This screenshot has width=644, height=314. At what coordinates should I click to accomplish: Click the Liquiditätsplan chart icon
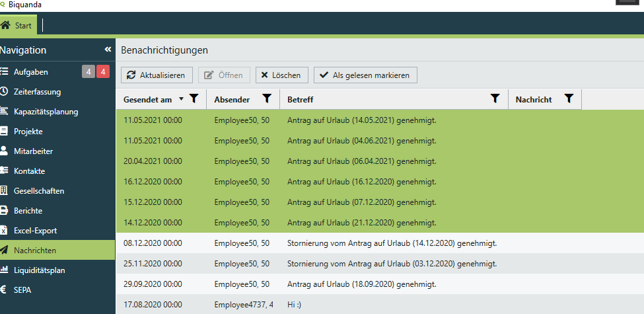[x=5, y=270]
